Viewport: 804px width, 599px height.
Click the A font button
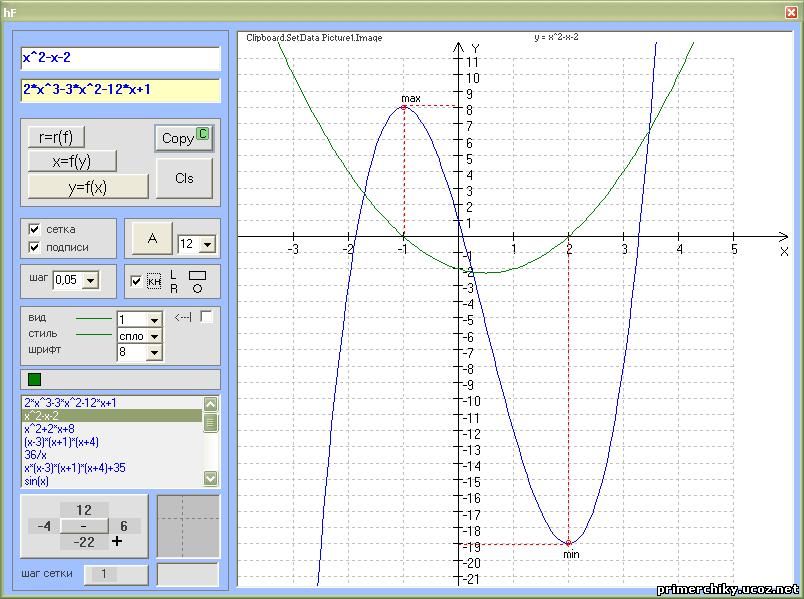[152, 238]
